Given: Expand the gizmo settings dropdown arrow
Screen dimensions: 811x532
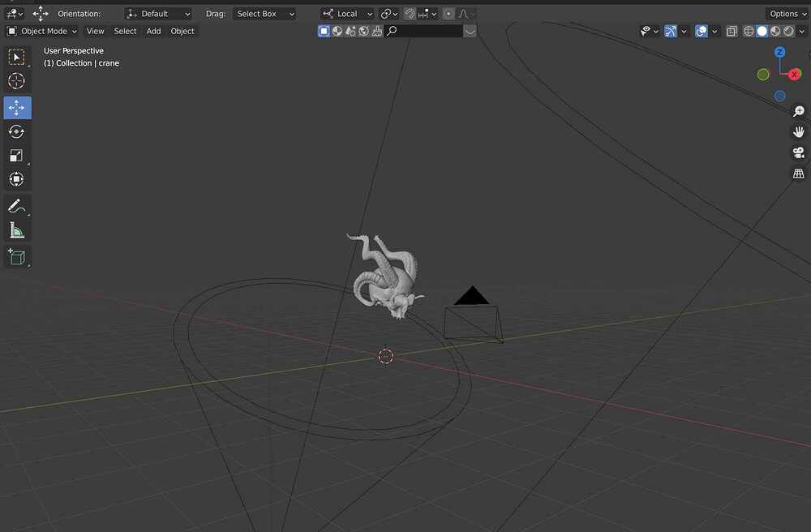Looking at the screenshot, I should click(684, 31).
